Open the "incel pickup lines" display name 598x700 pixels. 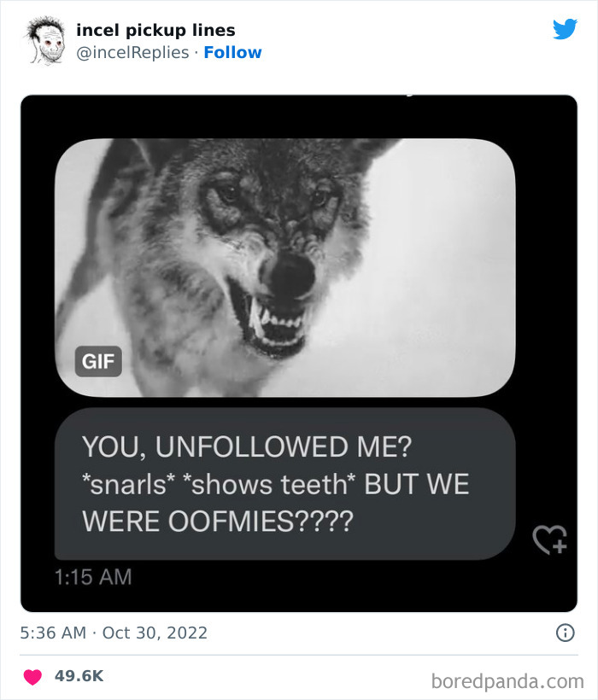tap(155, 30)
